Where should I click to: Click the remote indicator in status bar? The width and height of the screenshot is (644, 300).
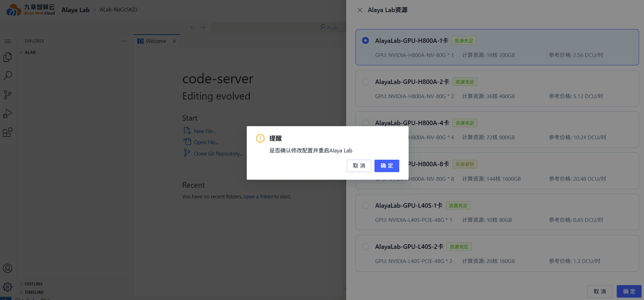point(6,298)
